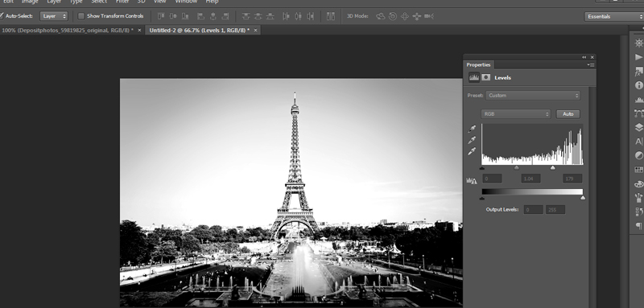The width and height of the screenshot is (644, 308).
Task: Open the Color panel palette icon
Action: pos(638,183)
